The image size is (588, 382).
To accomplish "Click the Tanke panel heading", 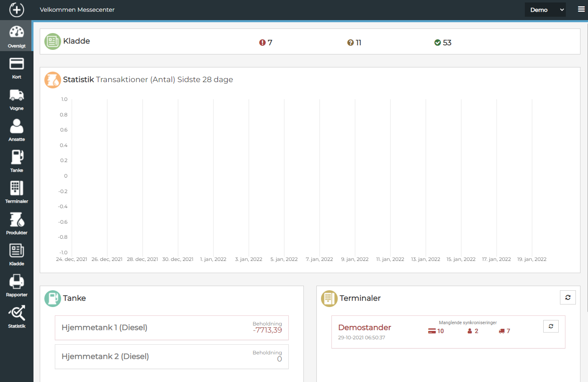I will (74, 298).
